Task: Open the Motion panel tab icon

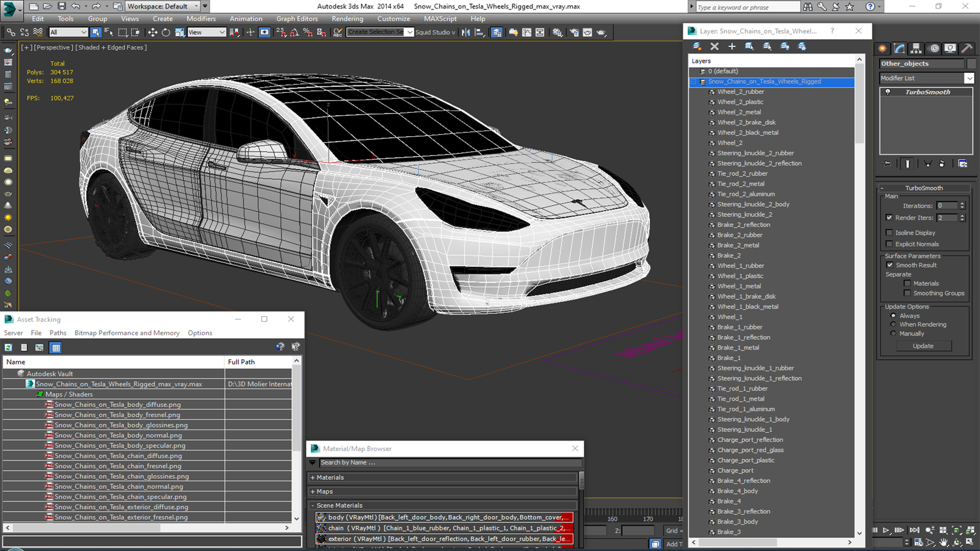Action: coord(934,48)
